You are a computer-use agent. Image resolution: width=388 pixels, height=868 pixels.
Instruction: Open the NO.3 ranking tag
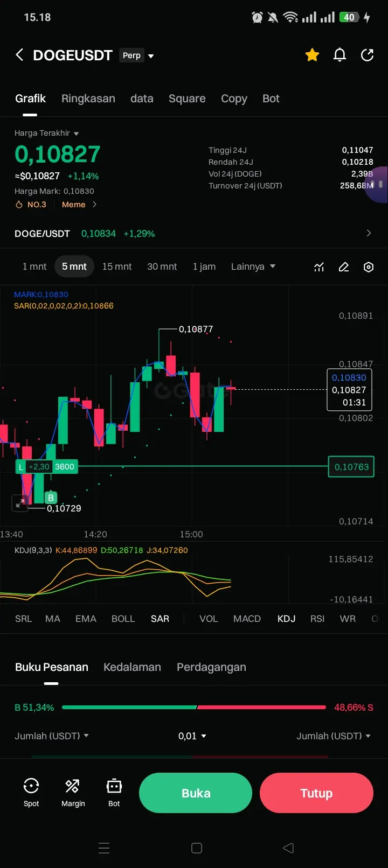click(31, 205)
